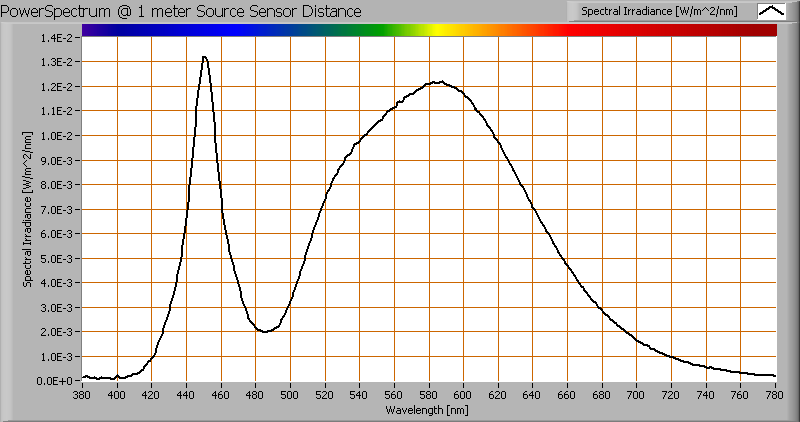Click the Spectral Irradiance legend label
This screenshot has width=800, height=422.
660,11
